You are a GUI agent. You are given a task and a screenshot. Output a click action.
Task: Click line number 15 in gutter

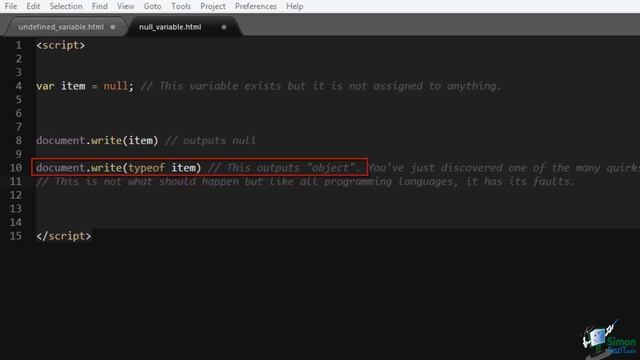click(x=16, y=236)
